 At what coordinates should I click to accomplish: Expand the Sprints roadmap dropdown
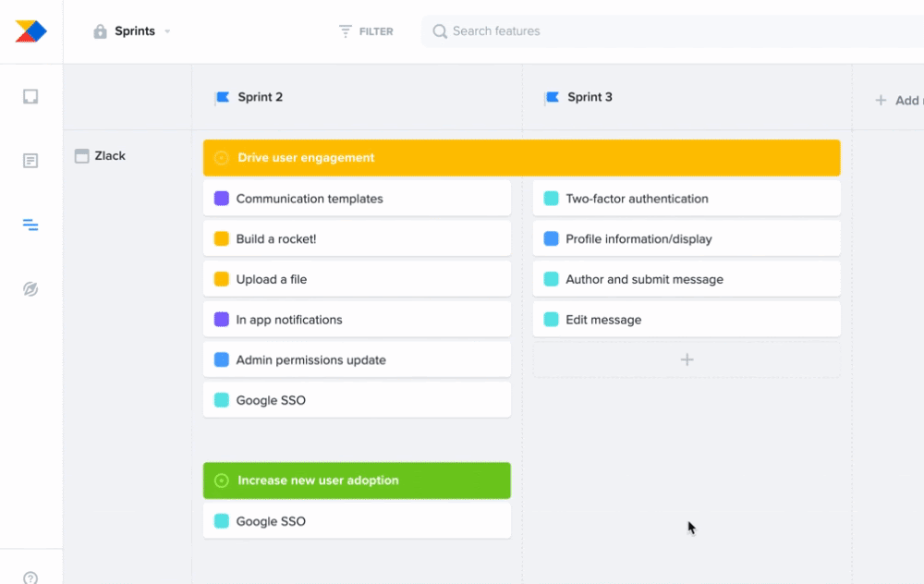[x=167, y=31]
